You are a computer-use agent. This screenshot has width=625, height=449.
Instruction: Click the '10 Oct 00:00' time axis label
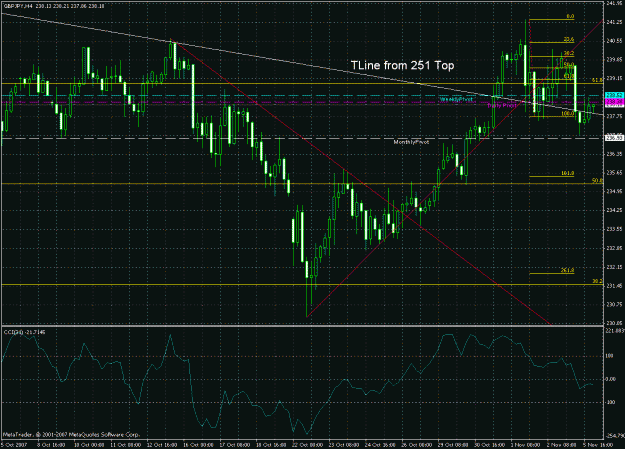(89, 445)
